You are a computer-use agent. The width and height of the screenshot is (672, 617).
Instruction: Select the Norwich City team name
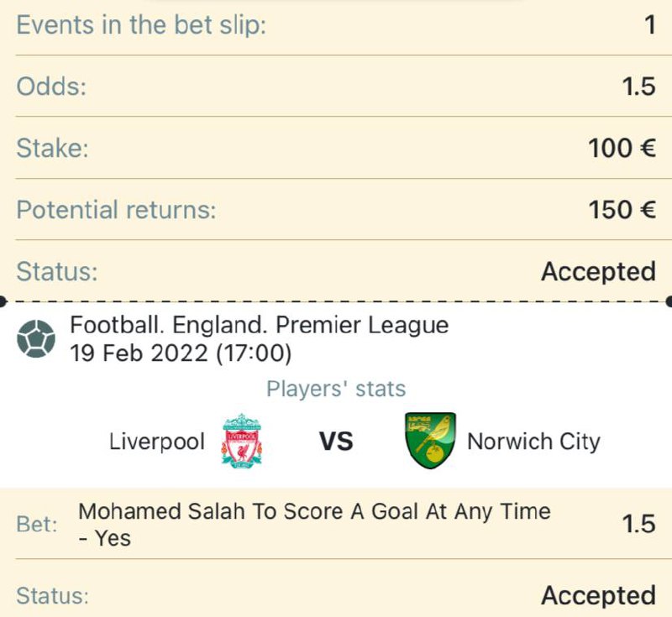tap(533, 442)
